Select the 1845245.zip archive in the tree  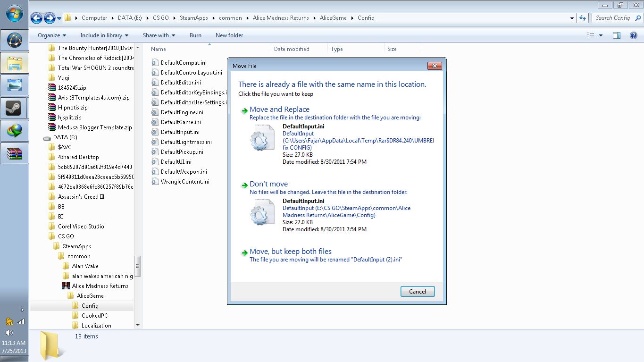(x=67, y=88)
